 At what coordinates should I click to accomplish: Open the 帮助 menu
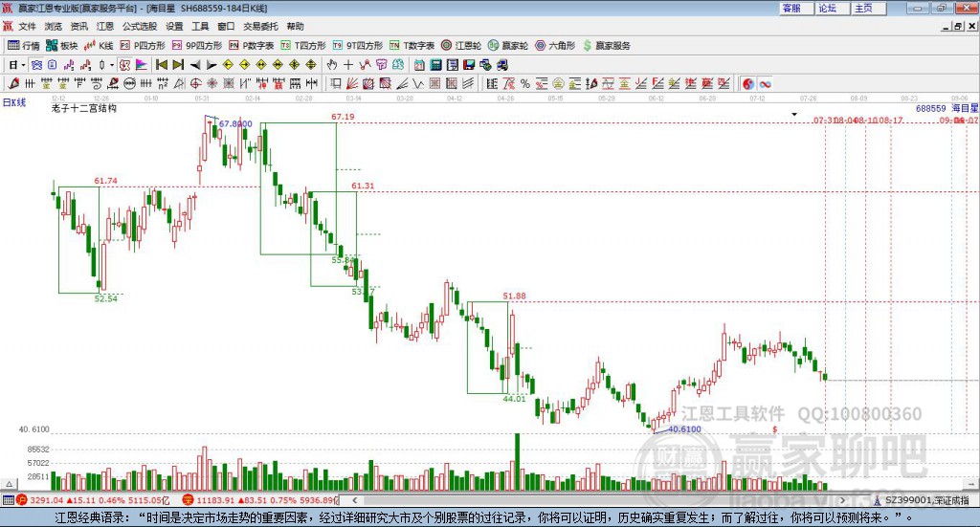pyautogui.click(x=295, y=26)
